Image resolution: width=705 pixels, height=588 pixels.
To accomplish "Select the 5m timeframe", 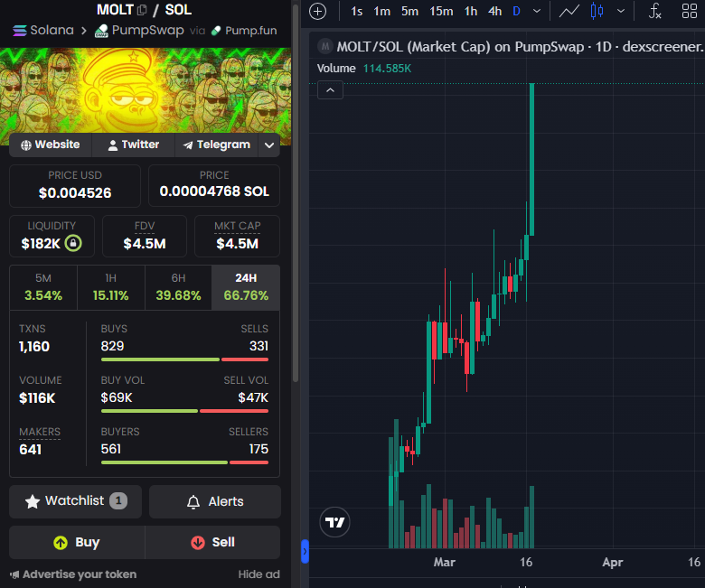I will (x=409, y=11).
